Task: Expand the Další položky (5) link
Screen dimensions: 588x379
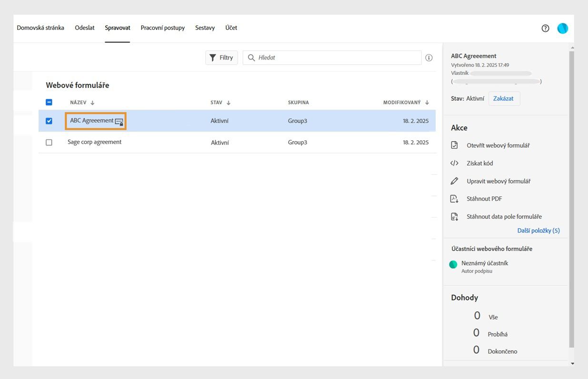Action: [538, 231]
